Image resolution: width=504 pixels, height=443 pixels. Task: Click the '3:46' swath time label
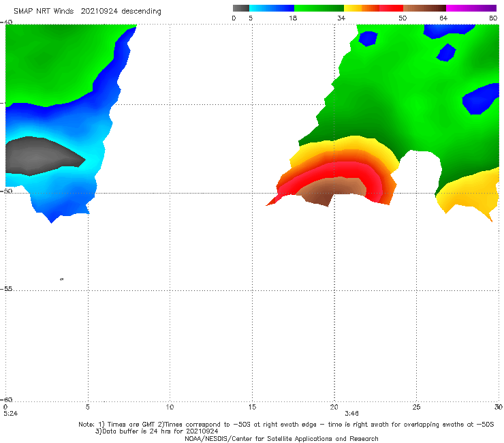(x=351, y=414)
